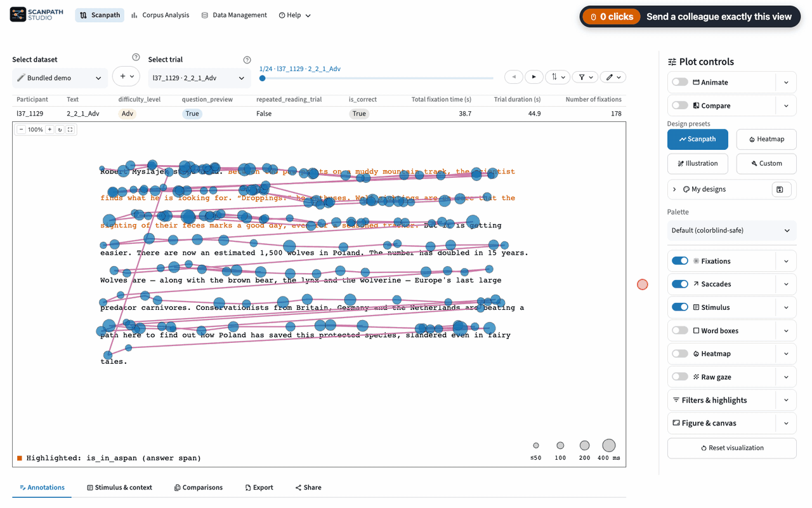Open the trial sort options menu
812x508 pixels.
click(x=558, y=77)
